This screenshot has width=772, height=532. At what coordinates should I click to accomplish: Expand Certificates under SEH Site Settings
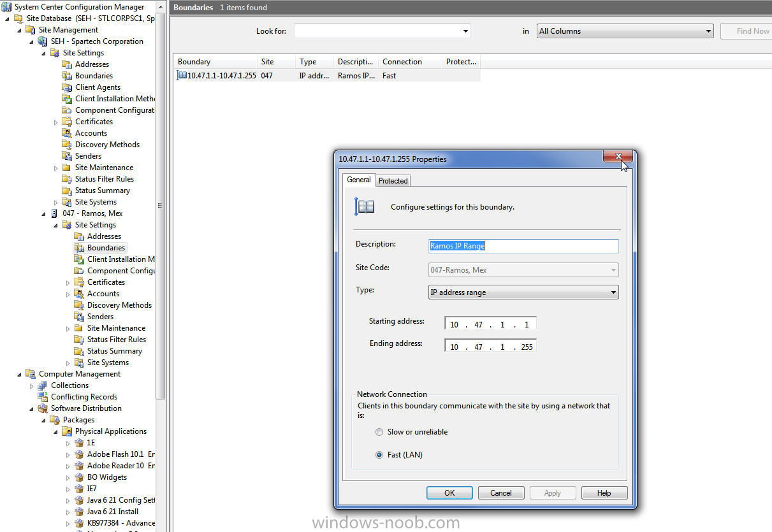tap(55, 122)
